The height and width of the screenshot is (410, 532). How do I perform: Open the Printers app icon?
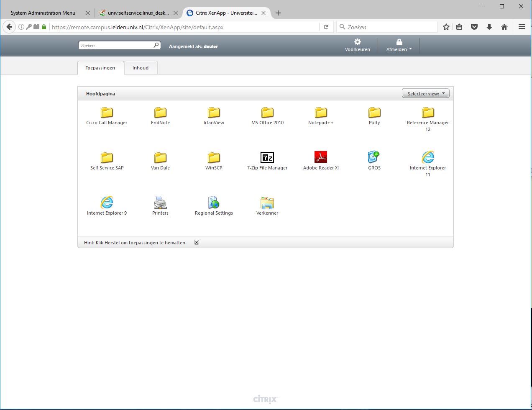[x=160, y=203]
